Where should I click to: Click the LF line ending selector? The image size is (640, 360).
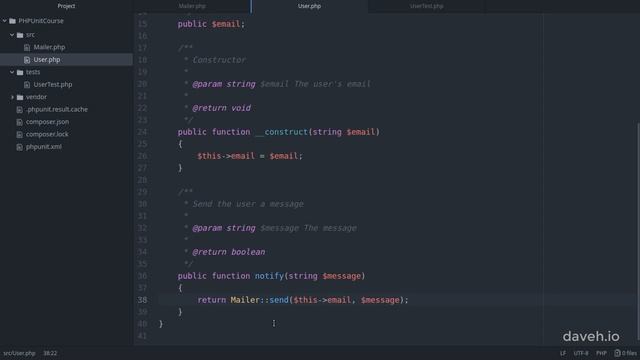[x=563, y=353]
